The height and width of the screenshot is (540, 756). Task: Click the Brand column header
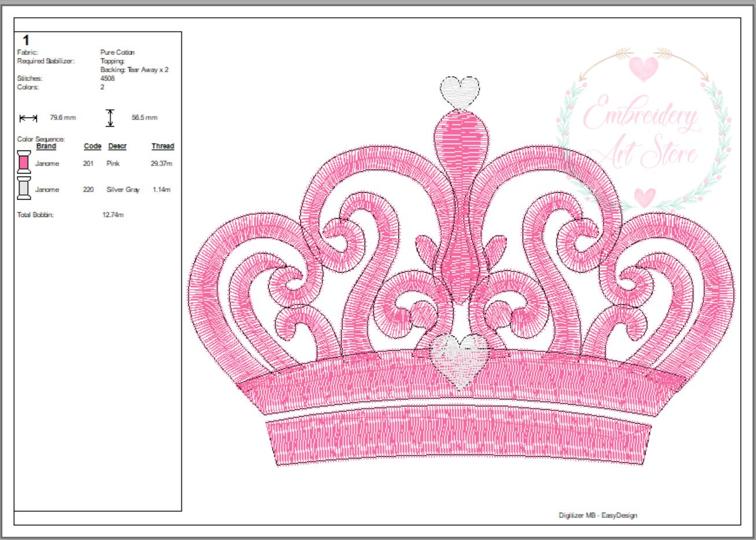pos(47,146)
